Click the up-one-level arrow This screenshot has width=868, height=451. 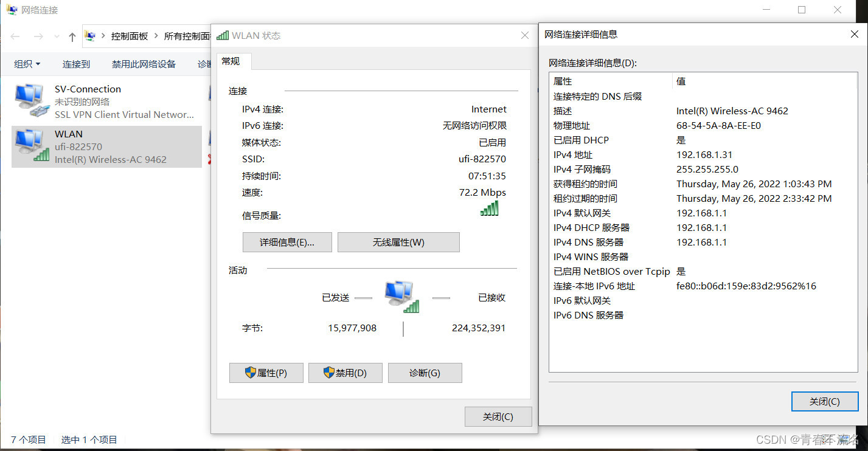click(x=71, y=36)
